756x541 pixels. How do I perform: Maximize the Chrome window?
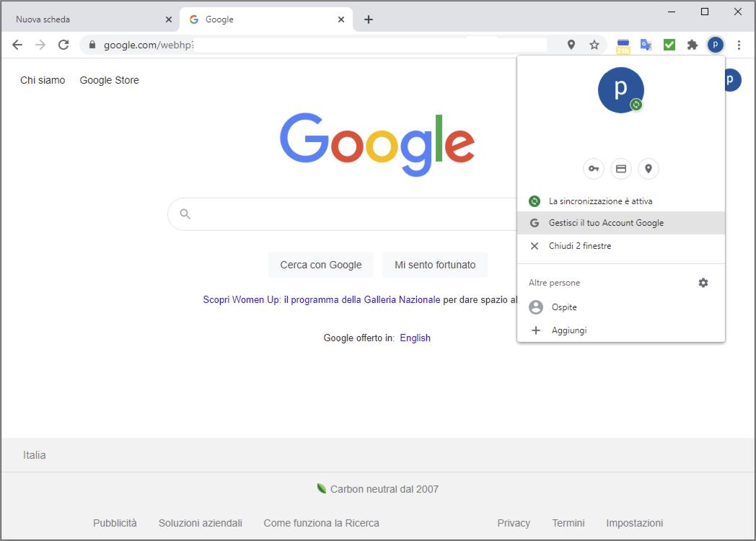pyautogui.click(x=704, y=12)
